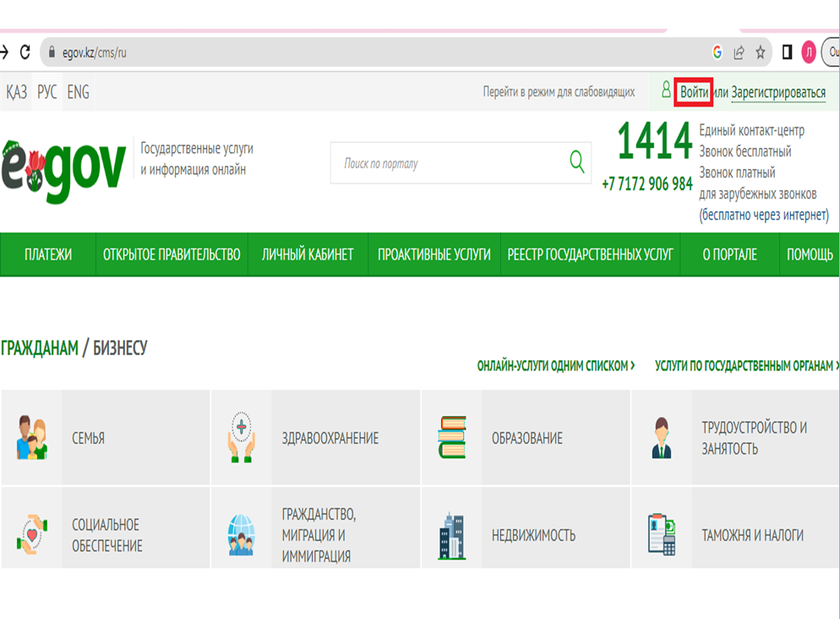Click the forward arrow in the browser
This screenshot has width=840, height=619.
[x=4, y=52]
